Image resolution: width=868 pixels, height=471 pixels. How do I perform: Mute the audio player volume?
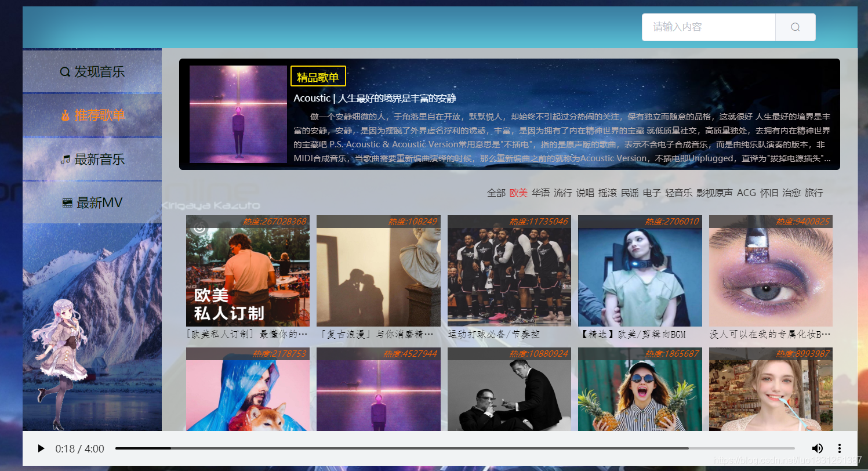[x=818, y=448]
